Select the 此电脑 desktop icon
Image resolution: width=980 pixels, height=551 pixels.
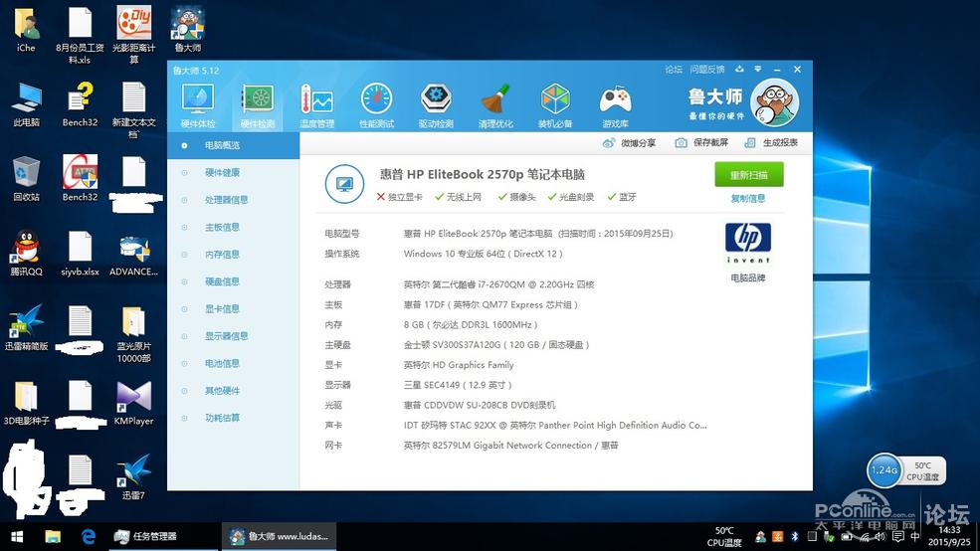[x=26, y=104]
